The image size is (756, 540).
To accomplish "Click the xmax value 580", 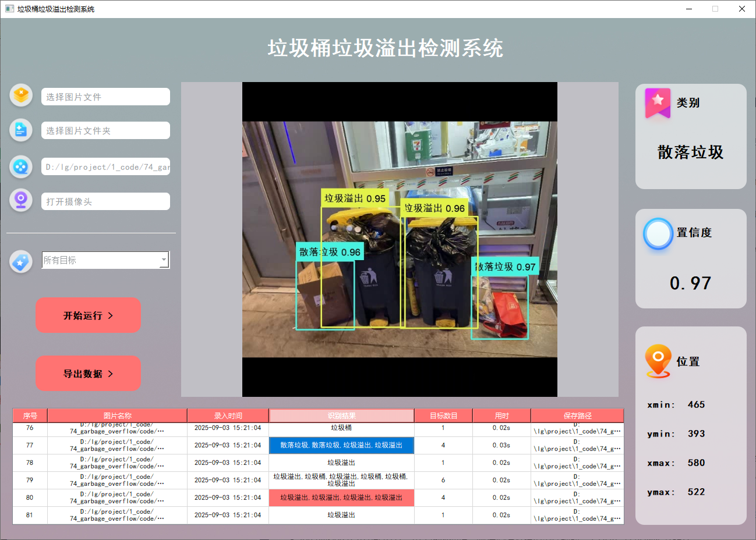I will pos(696,463).
